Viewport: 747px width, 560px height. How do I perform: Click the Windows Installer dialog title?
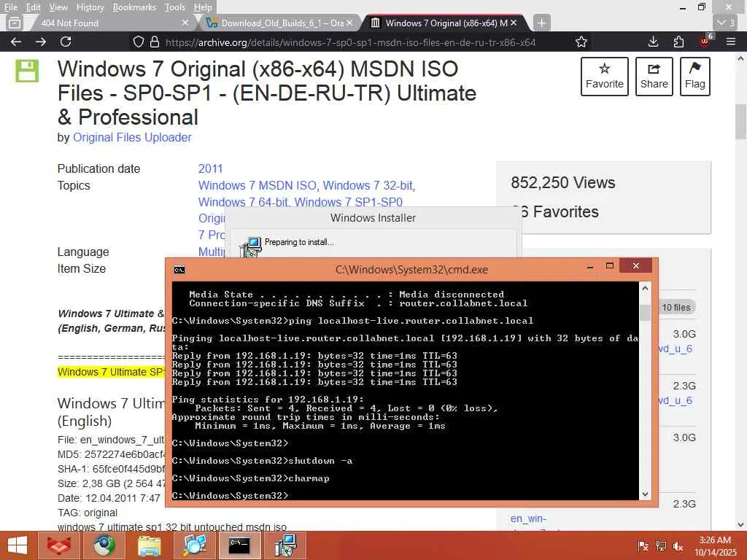373,218
